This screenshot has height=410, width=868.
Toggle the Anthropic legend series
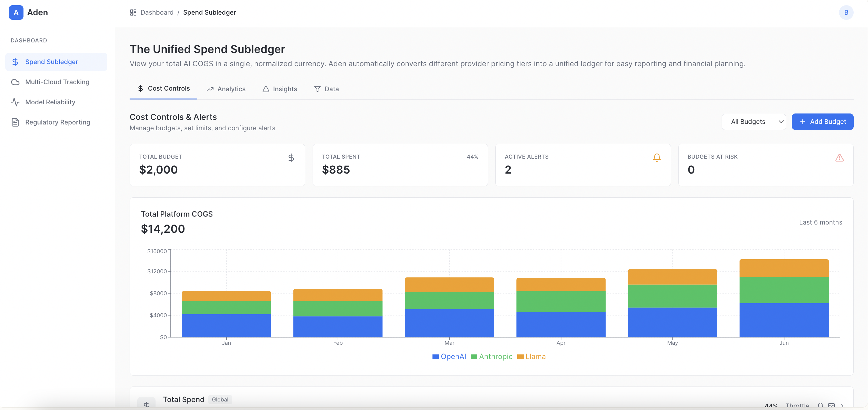point(492,356)
